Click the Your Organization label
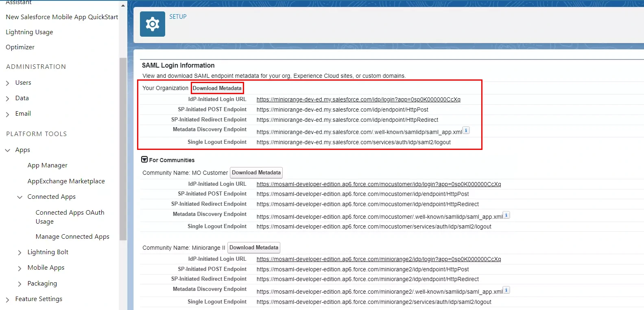644x310 pixels. [x=165, y=88]
